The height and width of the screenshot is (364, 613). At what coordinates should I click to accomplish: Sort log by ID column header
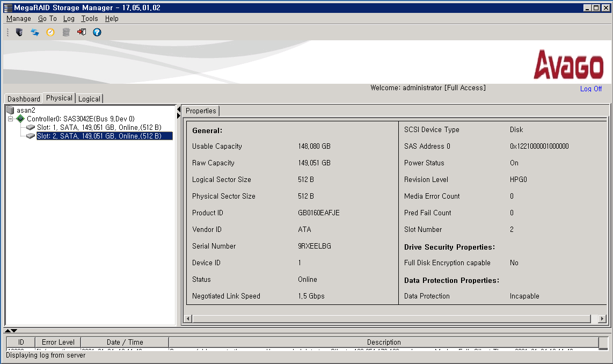point(21,342)
